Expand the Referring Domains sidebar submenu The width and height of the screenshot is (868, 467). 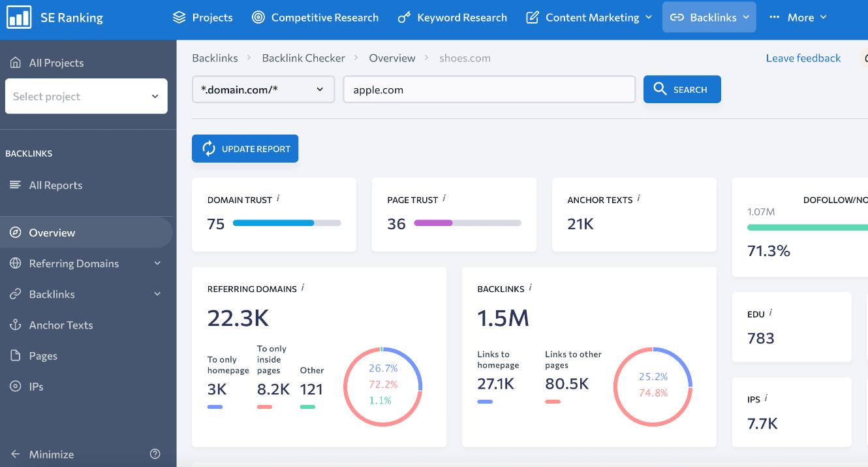[x=157, y=263]
